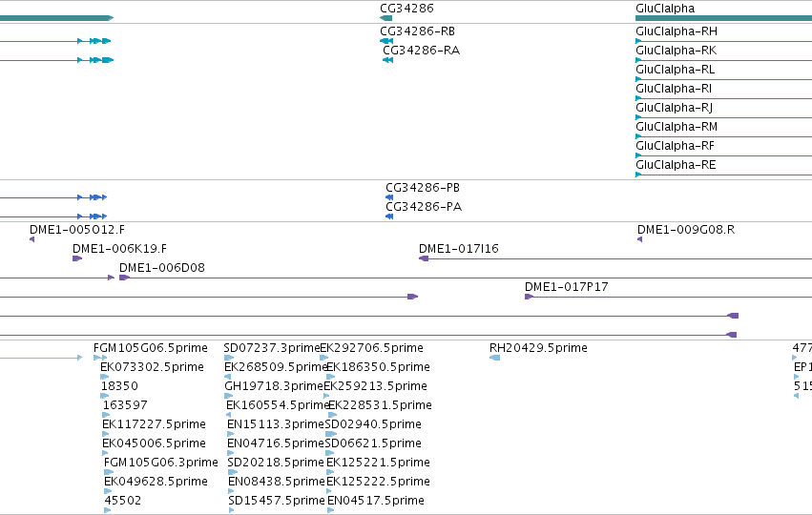Click the CG34286-RB transcript label
This screenshot has width=812, height=515.
coord(417,31)
